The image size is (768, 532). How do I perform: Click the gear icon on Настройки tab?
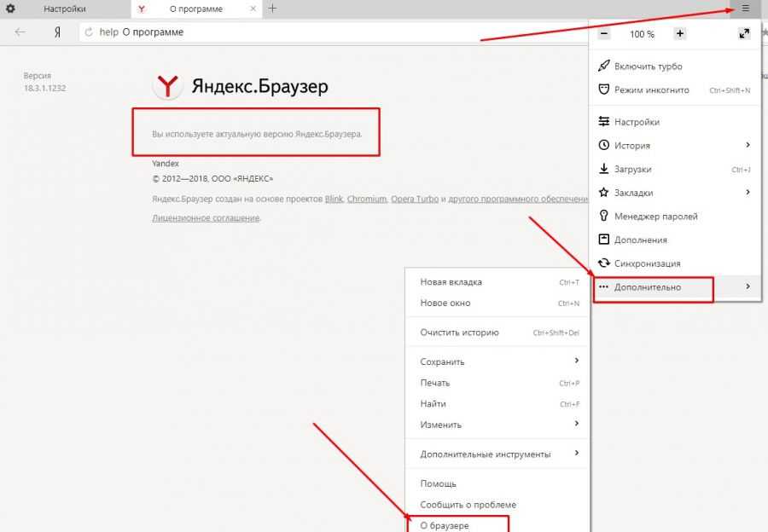tap(10, 9)
